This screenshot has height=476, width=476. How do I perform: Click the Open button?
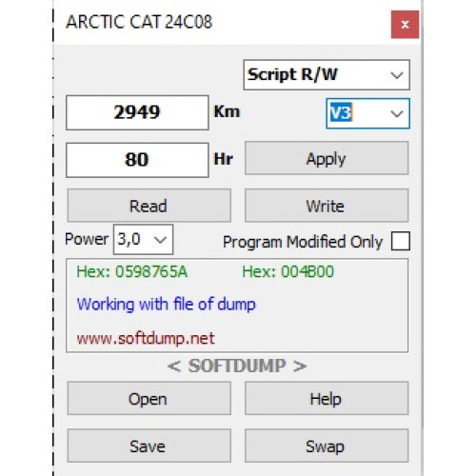[149, 398]
